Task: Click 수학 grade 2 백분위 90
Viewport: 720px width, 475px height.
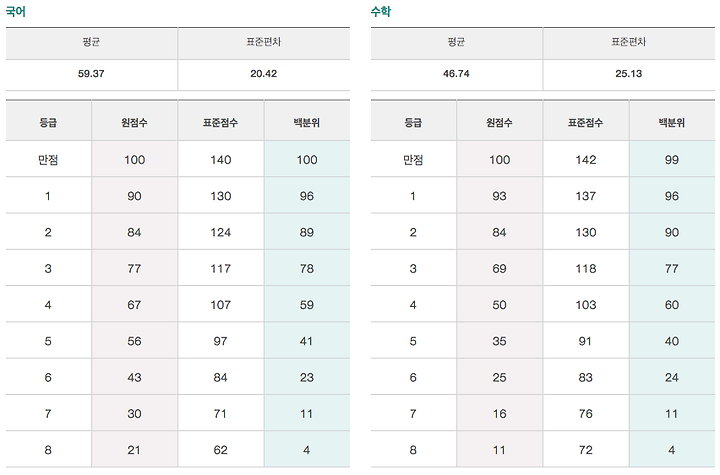Action: pyautogui.click(x=672, y=232)
